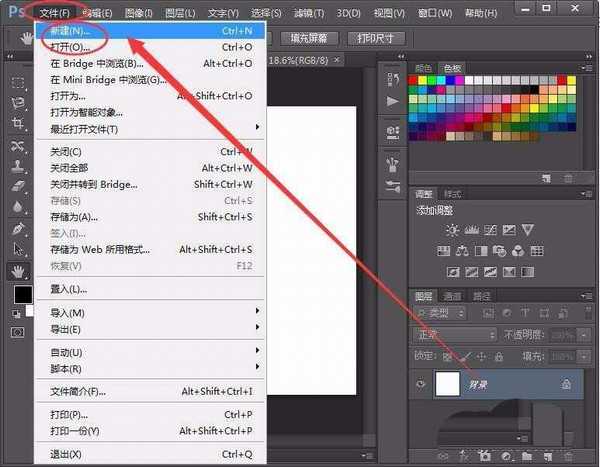Select the Pen tool
The width and height of the screenshot is (600, 467).
click(x=18, y=229)
